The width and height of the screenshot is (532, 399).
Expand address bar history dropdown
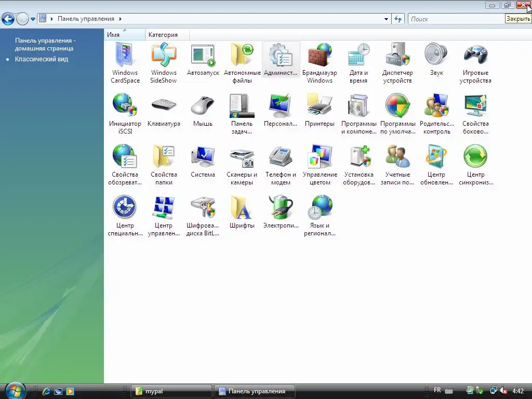[x=386, y=19]
